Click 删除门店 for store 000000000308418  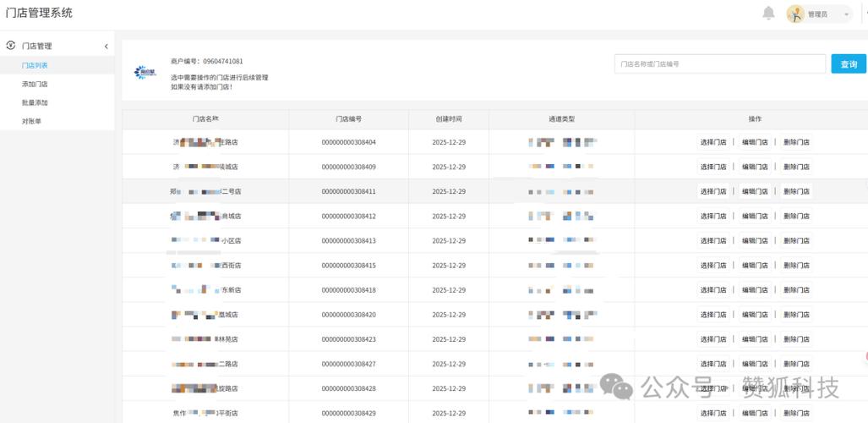click(x=796, y=290)
